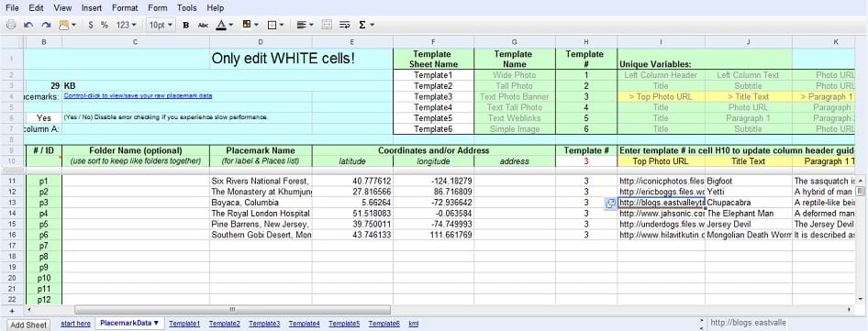868x331 pixels.
Task: Click the Add Sheet button
Action: click(29, 325)
